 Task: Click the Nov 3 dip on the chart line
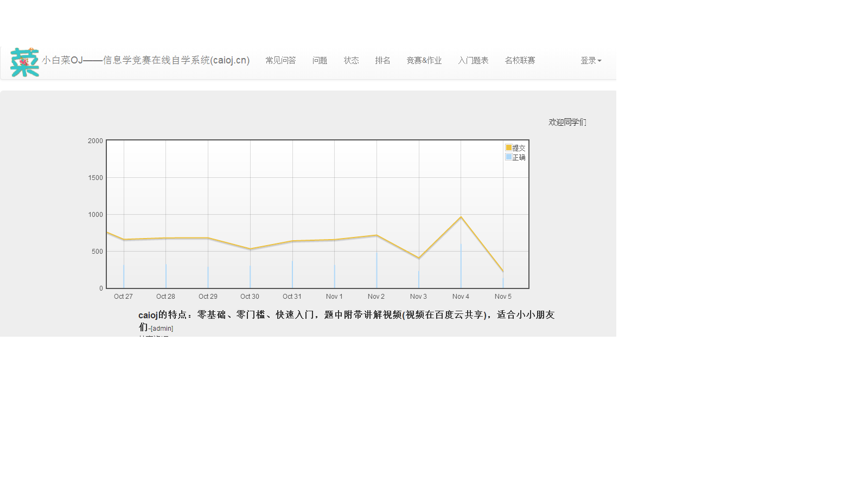click(x=419, y=258)
